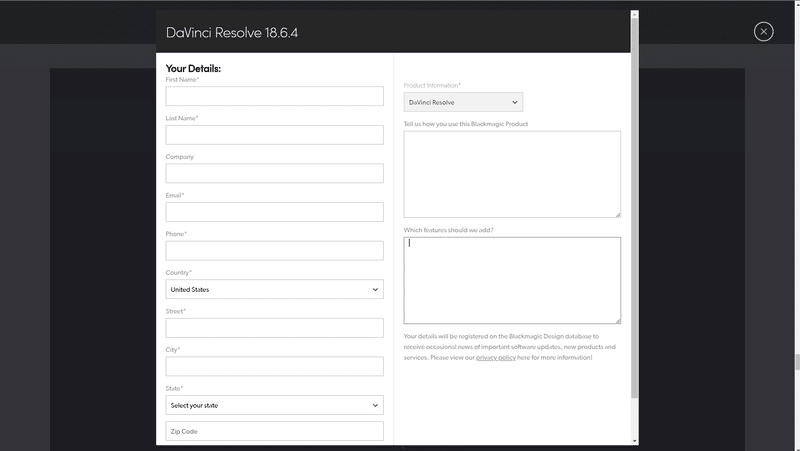
Task: Click the 'Your Details:' heading
Action: 193,68
